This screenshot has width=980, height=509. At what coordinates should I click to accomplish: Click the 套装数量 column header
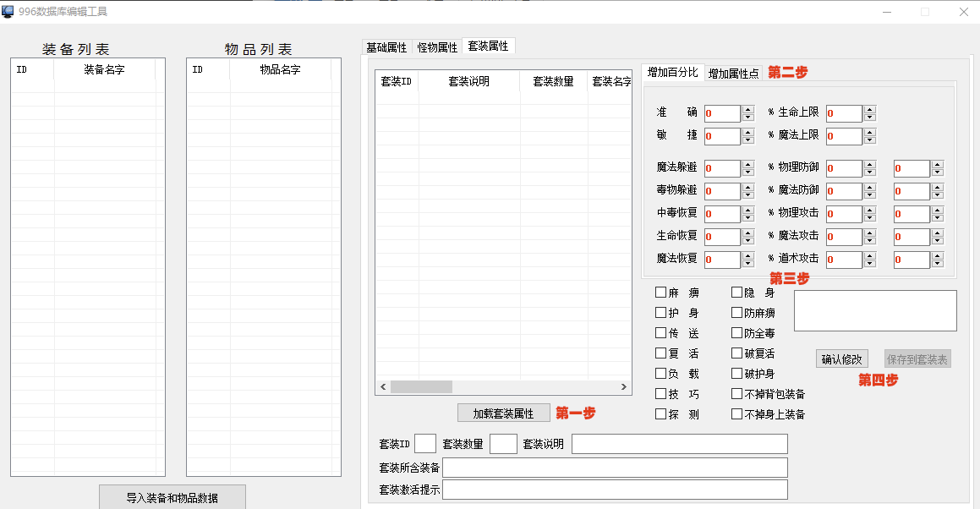click(x=553, y=81)
